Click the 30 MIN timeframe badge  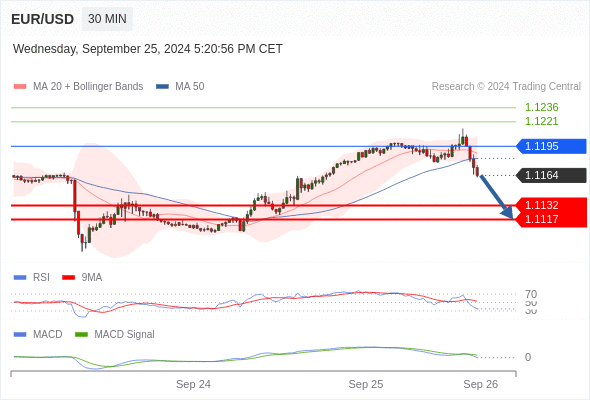[x=107, y=19]
